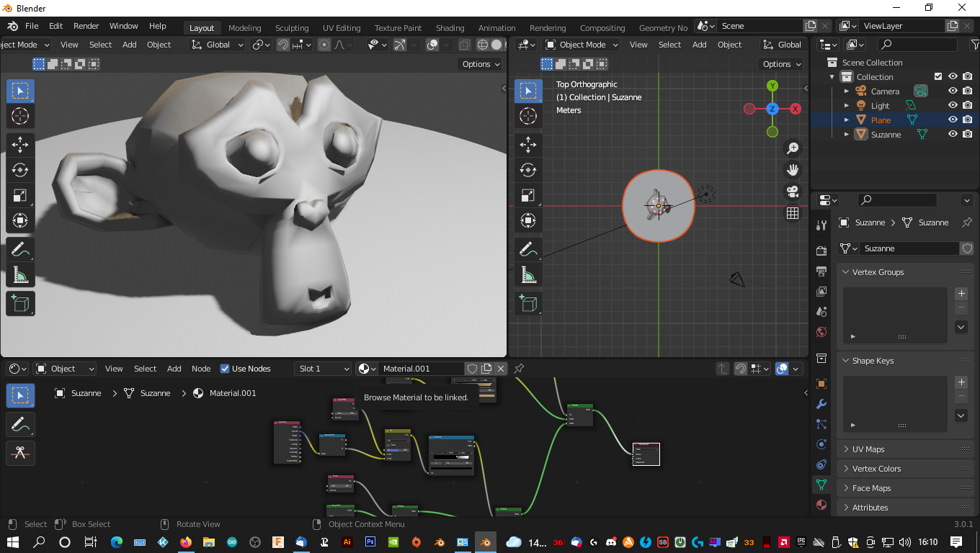This screenshot has width=980, height=553.
Task: Toggle Plane visibility eye icon in outliner
Action: [x=953, y=120]
